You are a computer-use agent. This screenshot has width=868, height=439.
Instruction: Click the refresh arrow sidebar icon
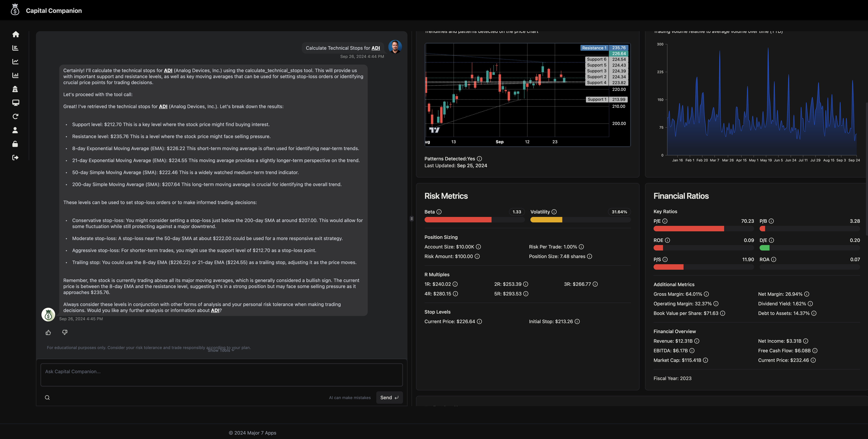[15, 116]
